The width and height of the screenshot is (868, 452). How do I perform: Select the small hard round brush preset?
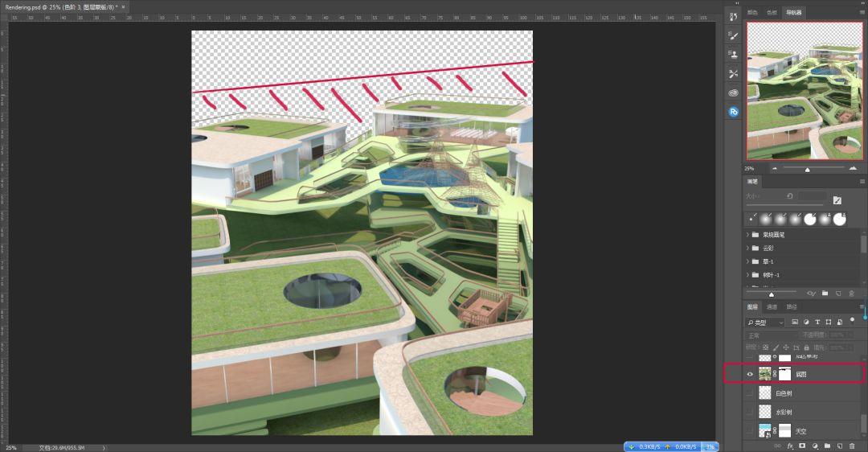click(x=751, y=220)
